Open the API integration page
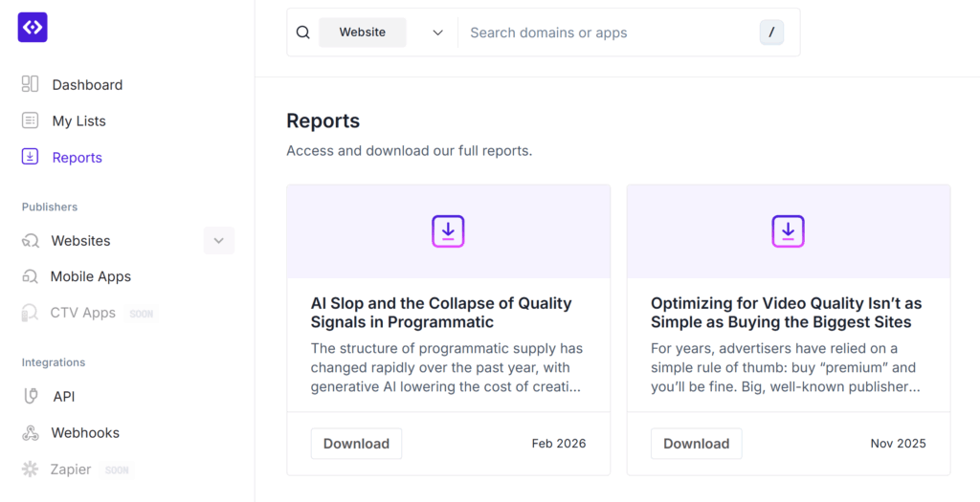The image size is (980, 502). click(x=64, y=397)
